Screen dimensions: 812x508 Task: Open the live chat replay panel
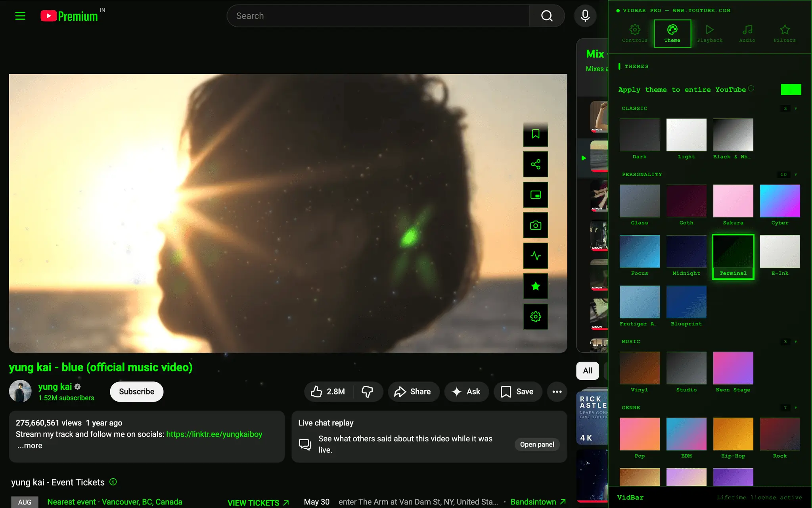click(537, 444)
